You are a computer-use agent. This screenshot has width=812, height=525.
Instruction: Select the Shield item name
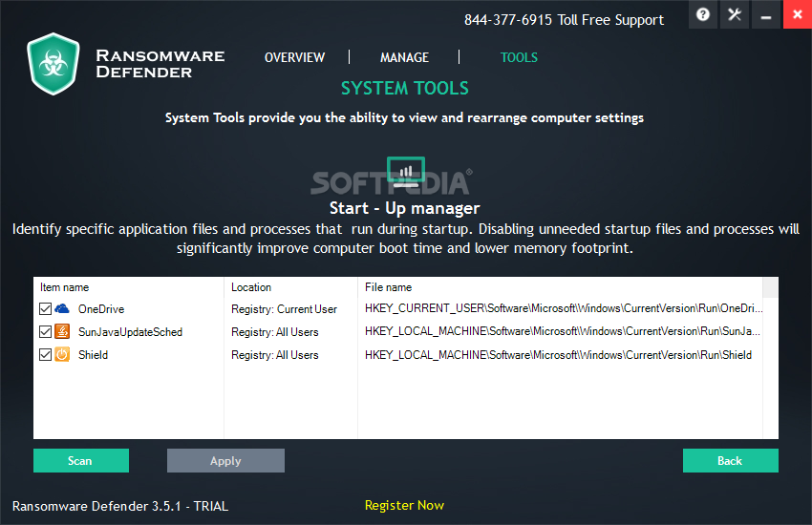pos(94,355)
